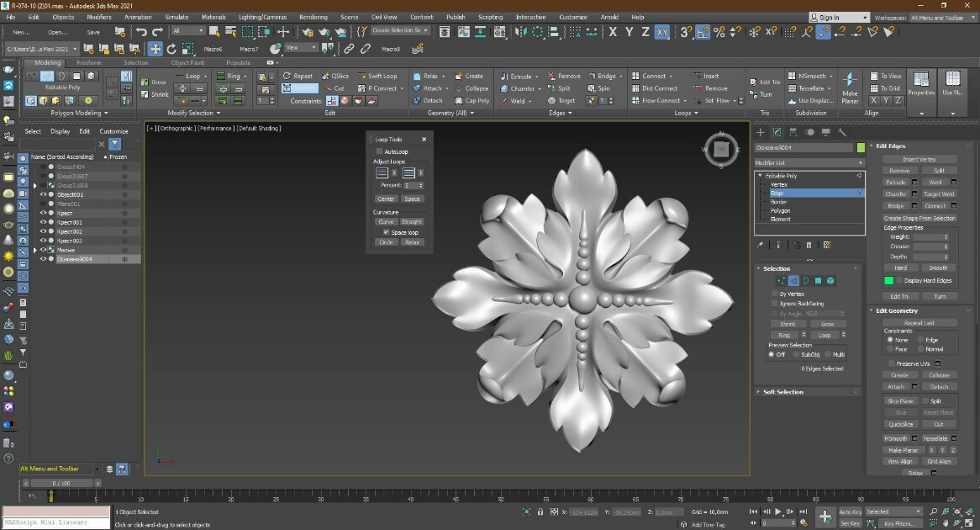Switch to the Object Paint ribbon tab
980x530 pixels.
click(187, 62)
